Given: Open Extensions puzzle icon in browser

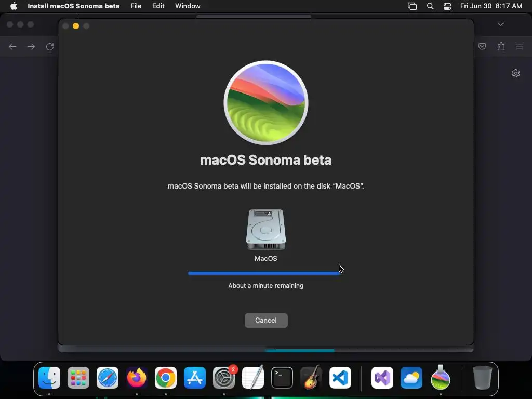Looking at the screenshot, I should (x=501, y=46).
